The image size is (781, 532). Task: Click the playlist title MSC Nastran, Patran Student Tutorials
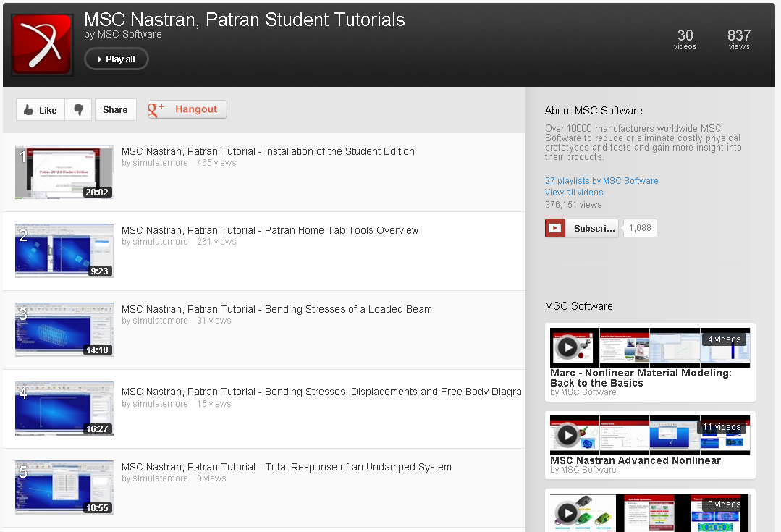tap(245, 20)
